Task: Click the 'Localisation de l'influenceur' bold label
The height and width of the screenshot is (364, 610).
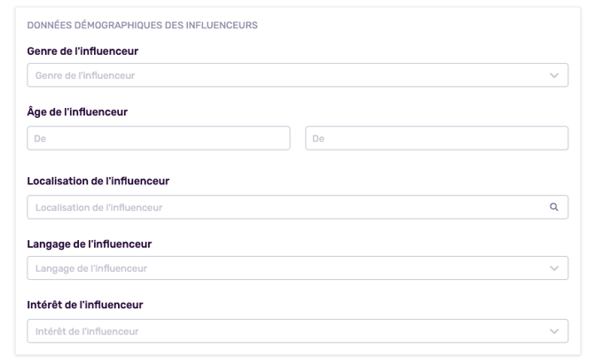Action: (98, 181)
